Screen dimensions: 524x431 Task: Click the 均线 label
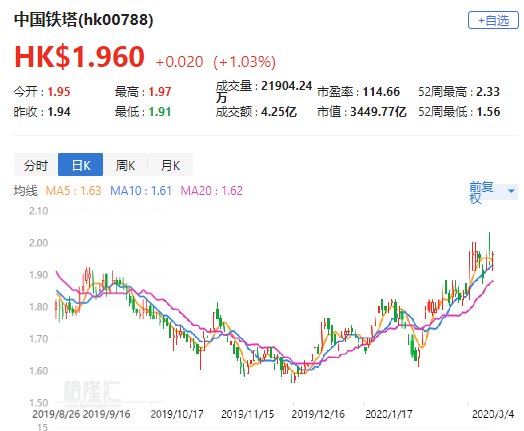(x=26, y=191)
